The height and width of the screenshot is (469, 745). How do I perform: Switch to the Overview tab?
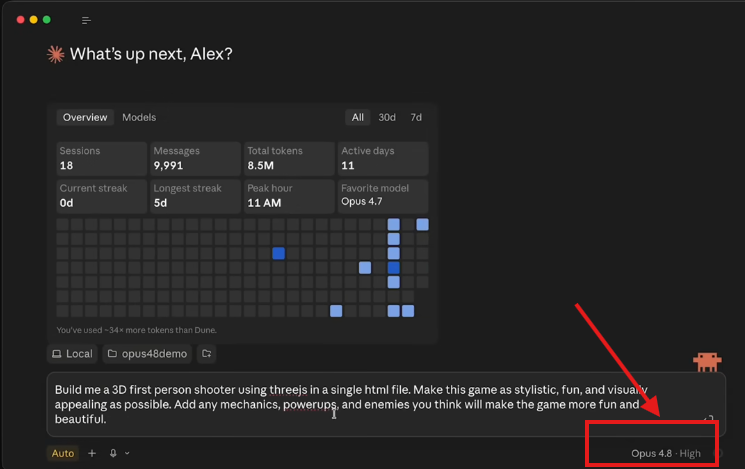[85, 117]
